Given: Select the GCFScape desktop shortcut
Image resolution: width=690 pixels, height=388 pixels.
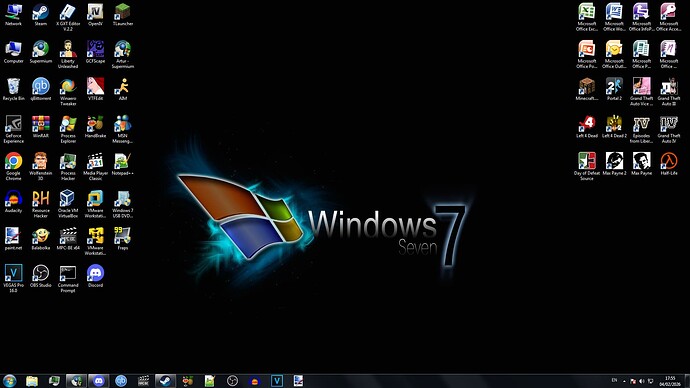Looking at the screenshot, I should click(95, 52).
